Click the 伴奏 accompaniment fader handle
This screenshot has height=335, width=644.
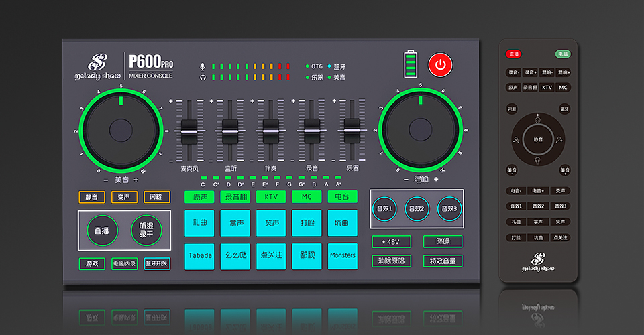pyautogui.click(x=270, y=131)
